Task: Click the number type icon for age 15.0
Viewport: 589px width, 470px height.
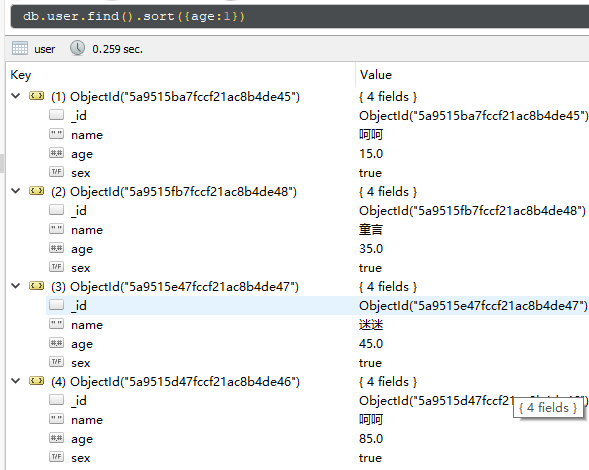Action: [56, 153]
